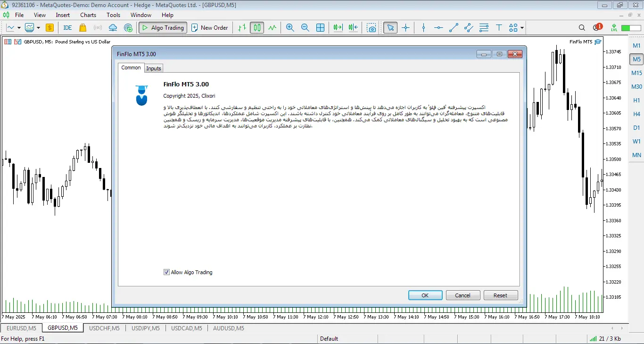Select the cursor arrow tool
The height and width of the screenshot is (344, 644).
390,28
